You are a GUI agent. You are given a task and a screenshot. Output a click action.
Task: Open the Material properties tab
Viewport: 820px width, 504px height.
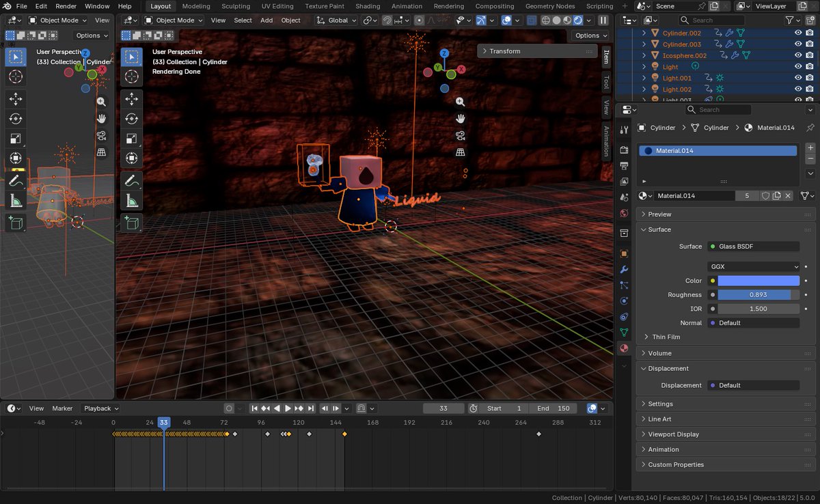624,348
